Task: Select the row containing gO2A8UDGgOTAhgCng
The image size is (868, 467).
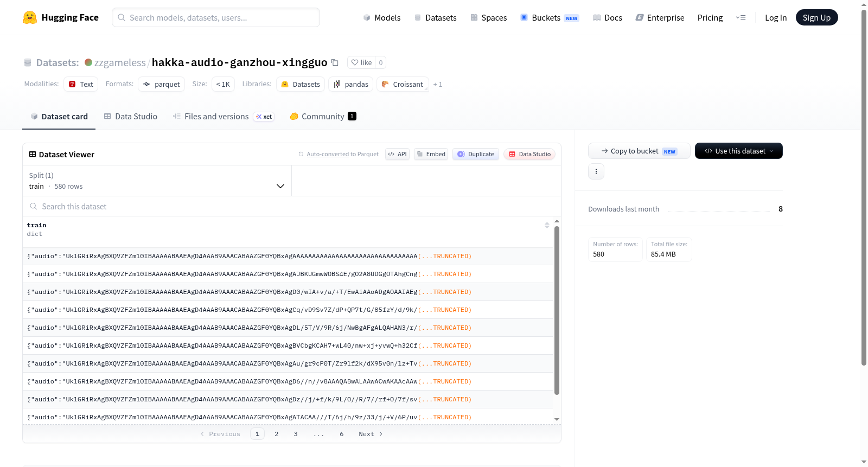Action: pos(288,274)
